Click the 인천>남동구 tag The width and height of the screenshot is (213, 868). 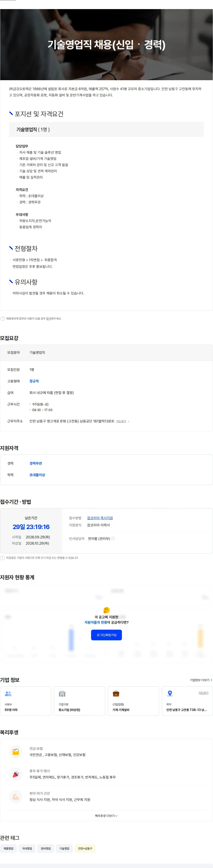(85, 848)
